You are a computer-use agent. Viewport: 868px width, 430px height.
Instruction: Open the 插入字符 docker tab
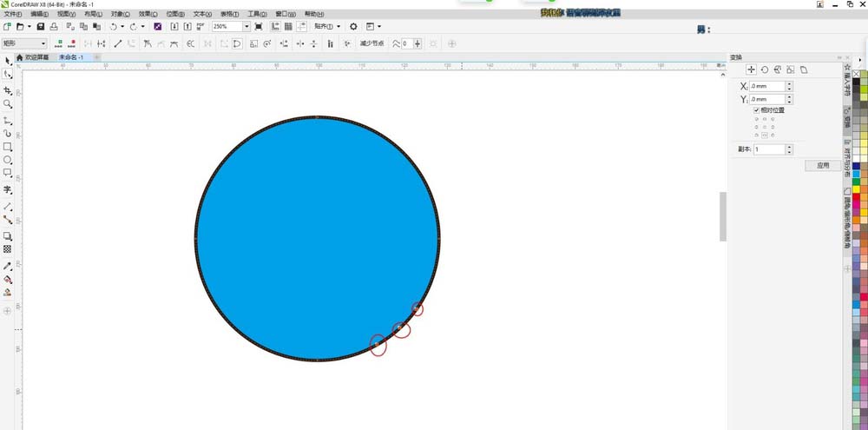(x=847, y=80)
